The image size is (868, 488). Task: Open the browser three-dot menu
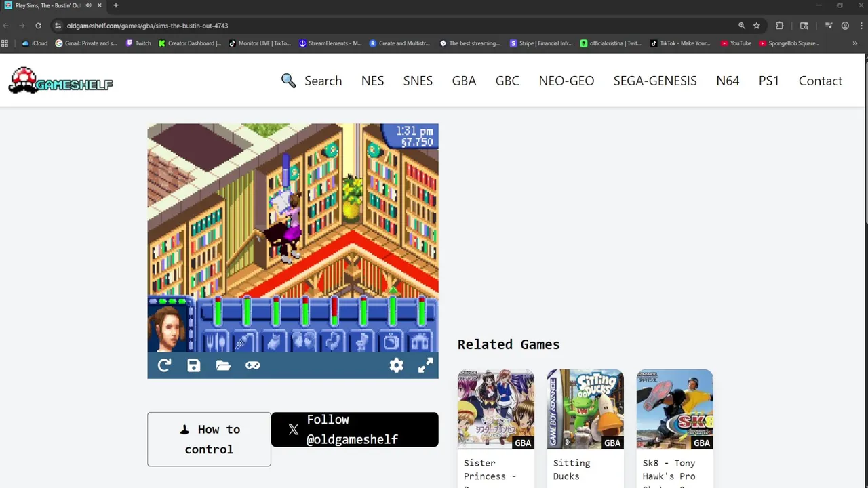(x=861, y=26)
